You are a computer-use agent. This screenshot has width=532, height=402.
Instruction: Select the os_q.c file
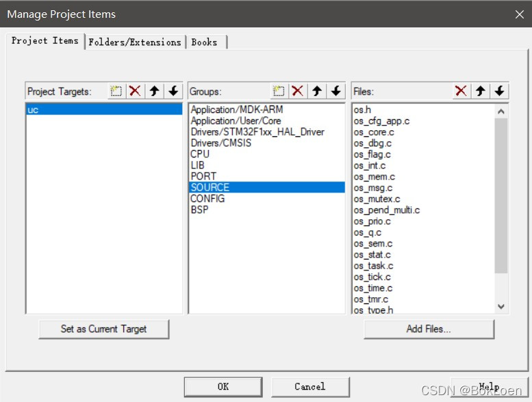[x=423, y=233]
